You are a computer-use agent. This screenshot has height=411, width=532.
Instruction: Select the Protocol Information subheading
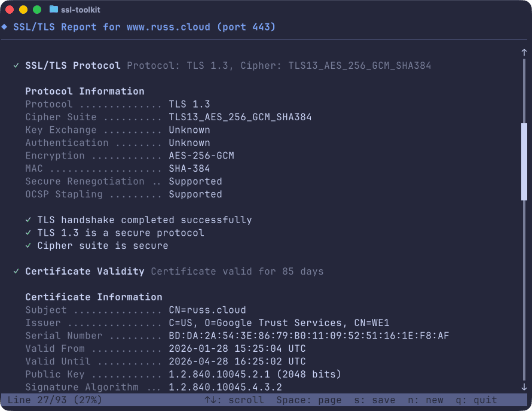[85, 92]
